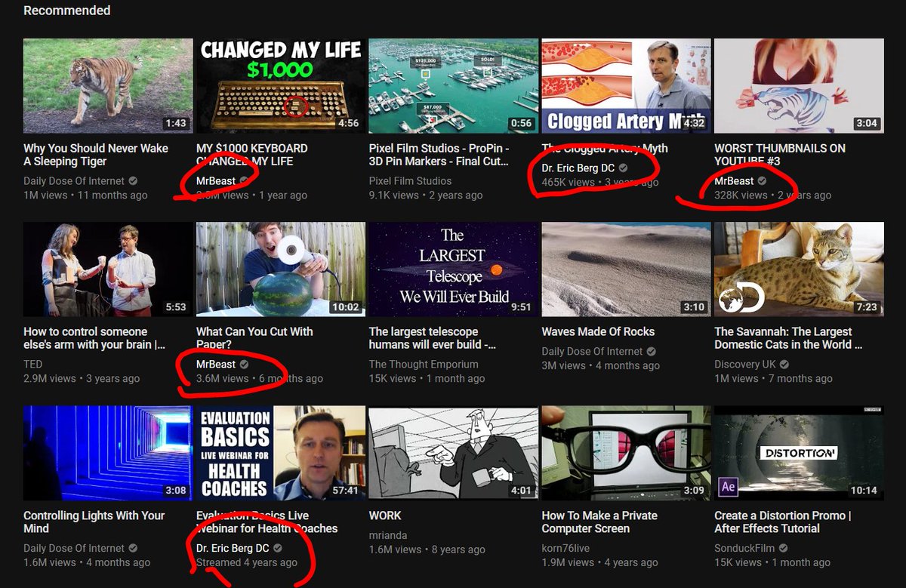
Task: Open the blue light tunnel thumbnail
Action: tap(107, 453)
